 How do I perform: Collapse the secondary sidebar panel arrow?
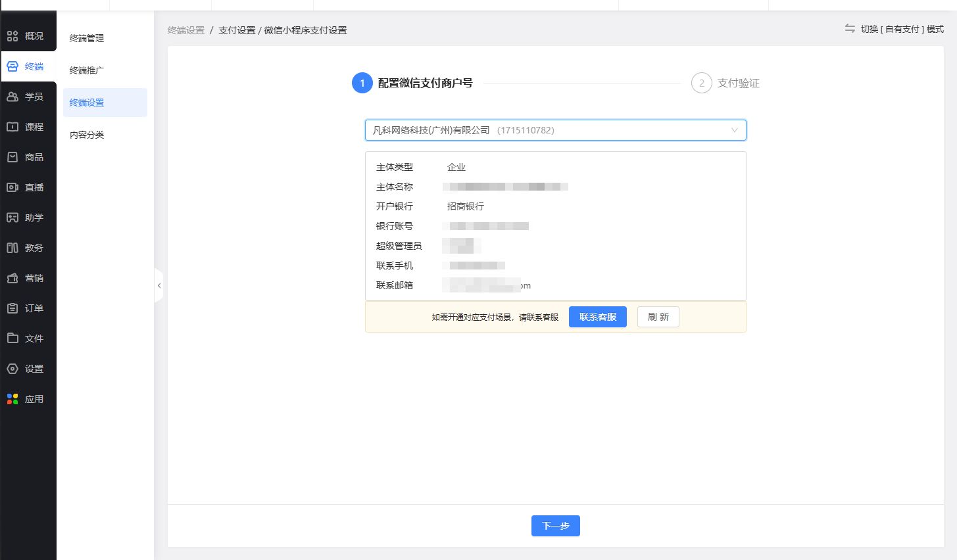coord(159,286)
